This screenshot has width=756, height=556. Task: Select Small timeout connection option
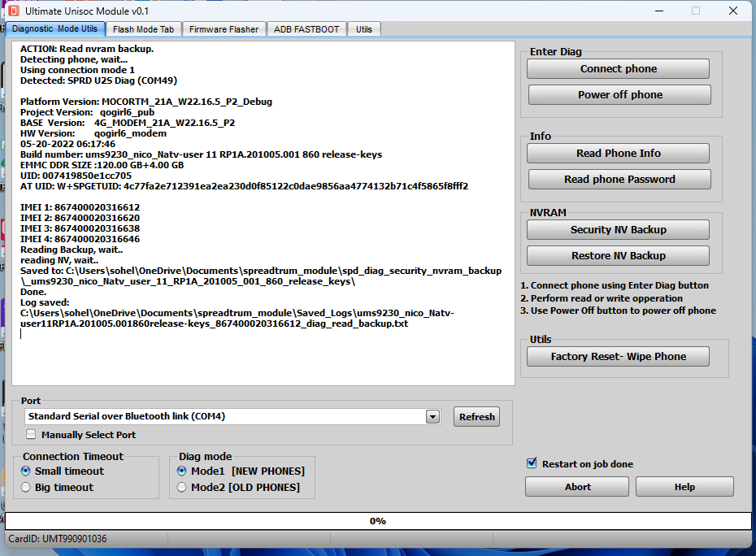click(26, 471)
